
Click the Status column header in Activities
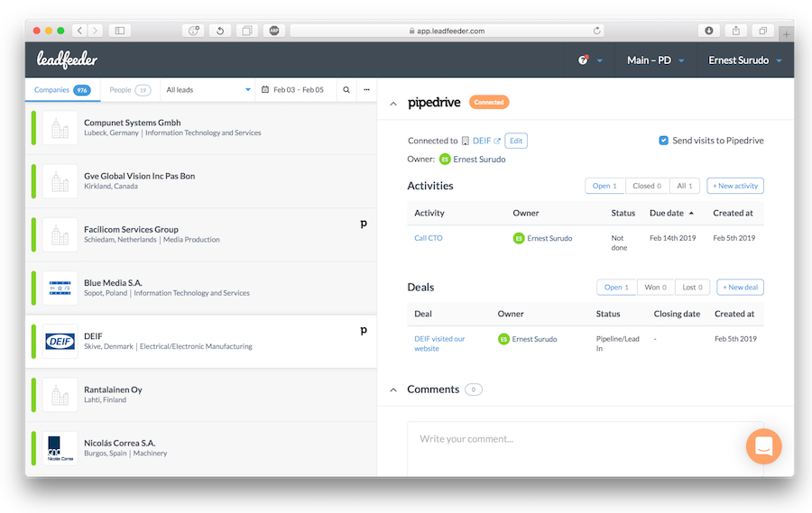[623, 214]
